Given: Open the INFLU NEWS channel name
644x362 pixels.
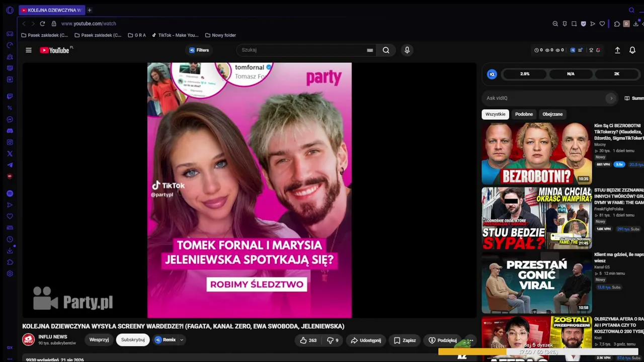Looking at the screenshot, I should click(x=52, y=337).
